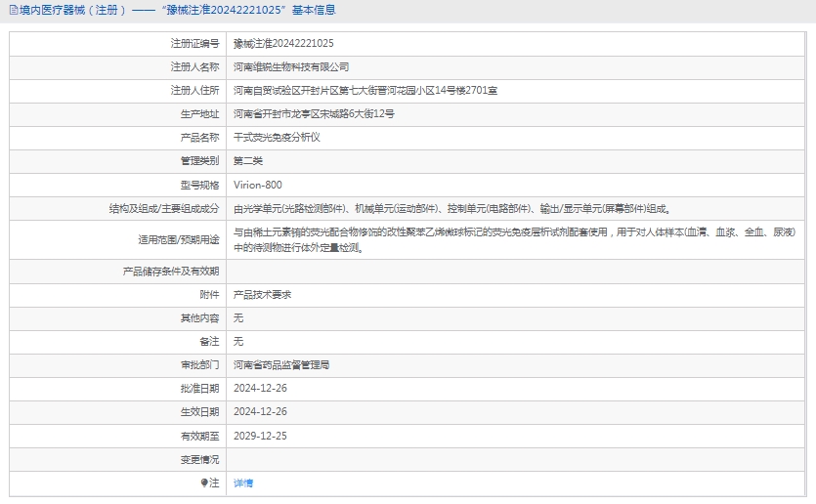This screenshot has height=504, width=816.
Task: Select model specification Virion-800
Action: click(258, 185)
